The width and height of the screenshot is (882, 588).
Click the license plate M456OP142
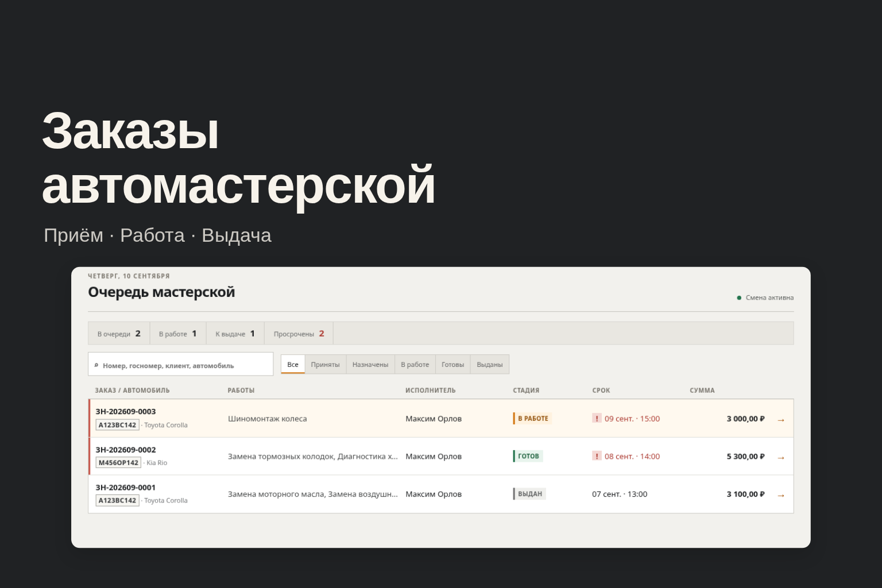click(x=118, y=463)
